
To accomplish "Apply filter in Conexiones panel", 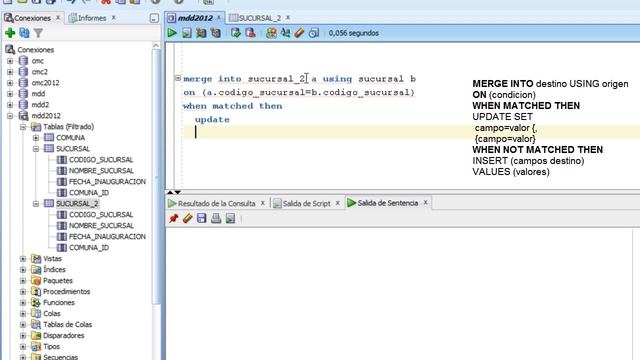I will click(x=38, y=33).
